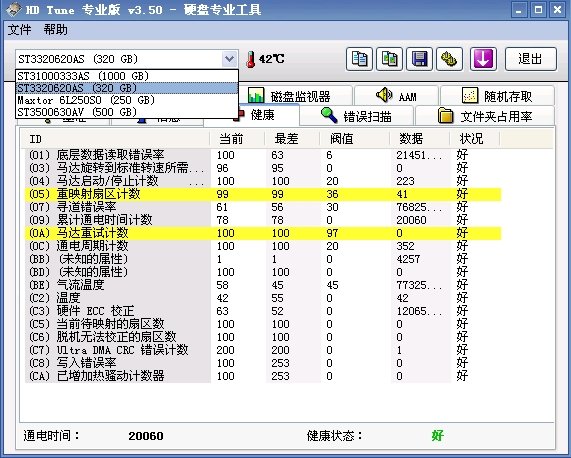The width and height of the screenshot is (571, 458).
Task: Select the (C6) 脱机无法校正的扇区数 row
Action: point(263,337)
